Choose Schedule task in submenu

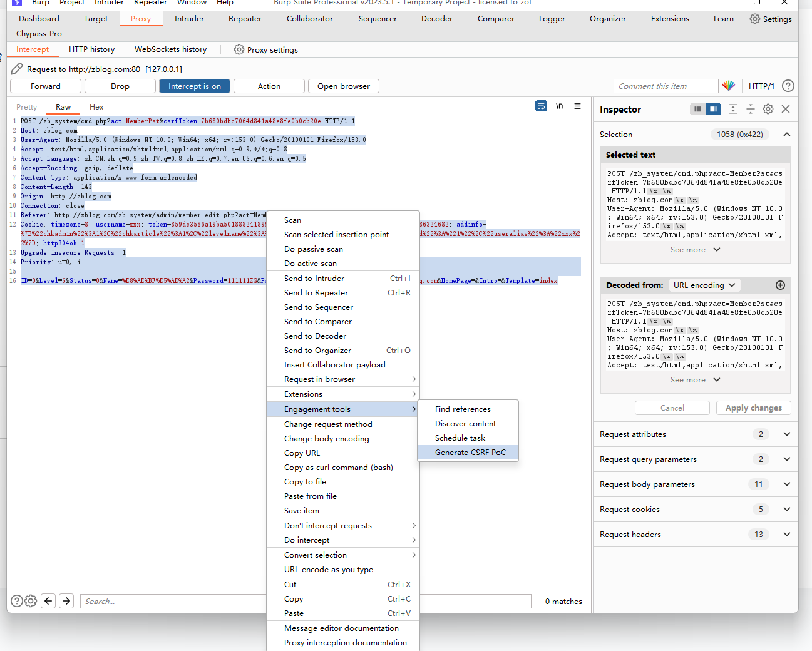(x=468, y=438)
